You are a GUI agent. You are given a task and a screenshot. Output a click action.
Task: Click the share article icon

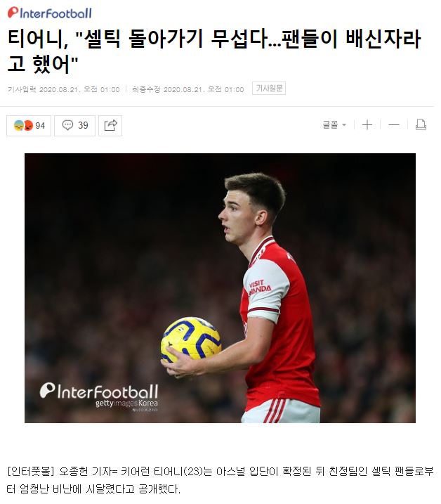(x=110, y=125)
